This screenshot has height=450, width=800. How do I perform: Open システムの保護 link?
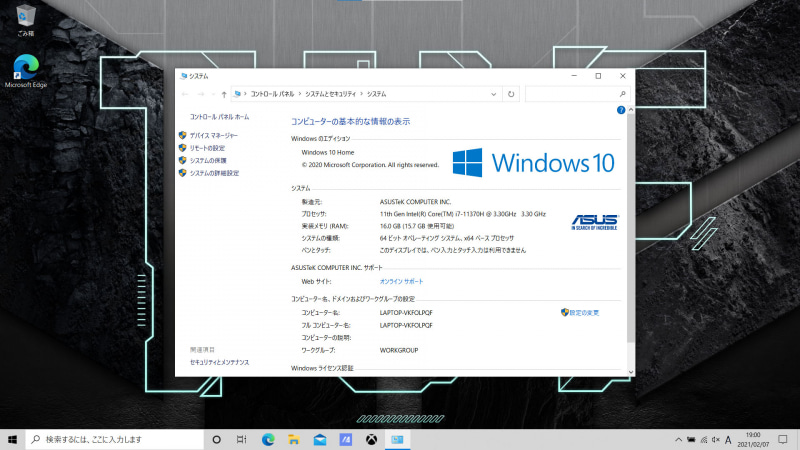point(208,160)
